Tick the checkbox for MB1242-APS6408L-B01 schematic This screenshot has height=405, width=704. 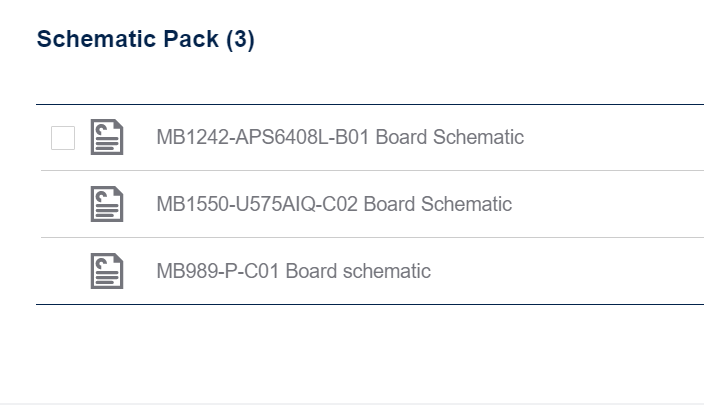[63, 138]
